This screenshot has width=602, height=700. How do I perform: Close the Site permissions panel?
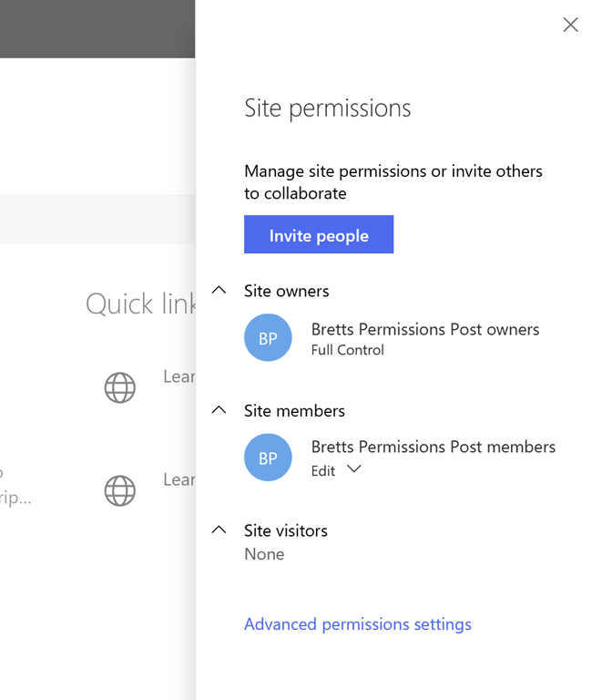pyautogui.click(x=570, y=26)
